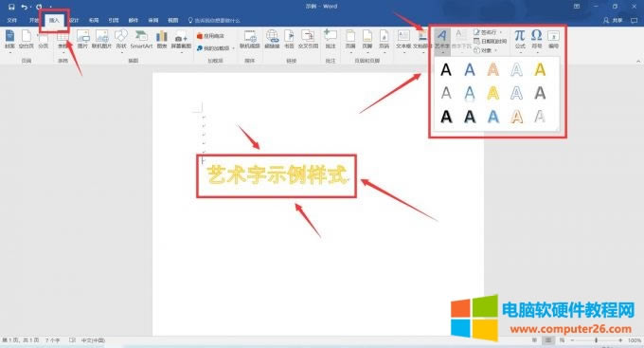Insert a chart via bar chart icon

click(x=162, y=40)
